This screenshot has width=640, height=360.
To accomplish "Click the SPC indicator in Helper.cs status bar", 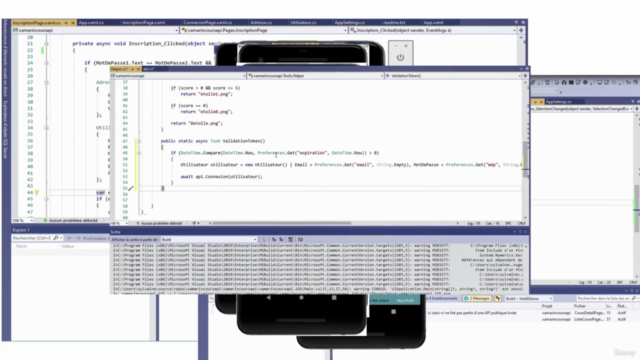I will click(x=508, y=223).
